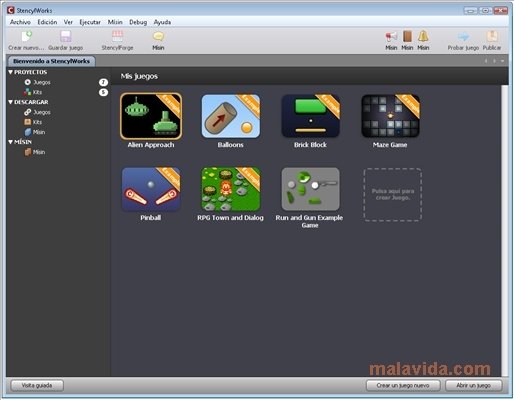
Task: Click the Juegos count badge
Action: pos(103,82)
